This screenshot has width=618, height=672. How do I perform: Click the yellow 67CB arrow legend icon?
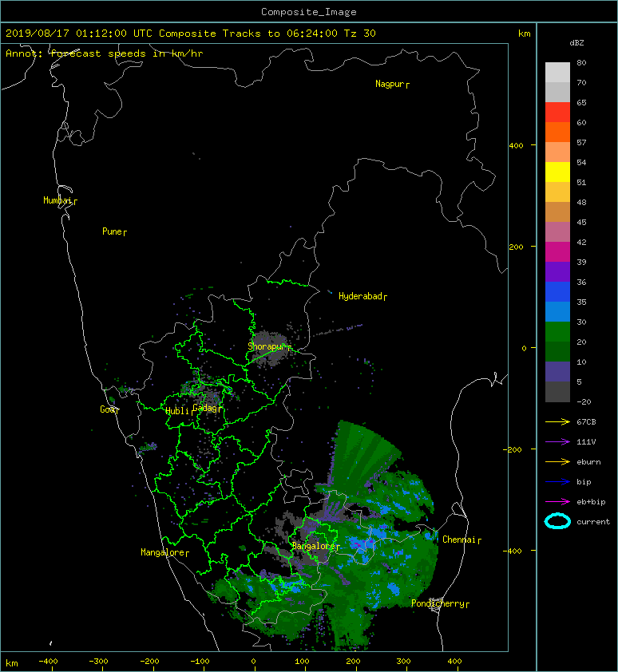[x=557, y=422]
